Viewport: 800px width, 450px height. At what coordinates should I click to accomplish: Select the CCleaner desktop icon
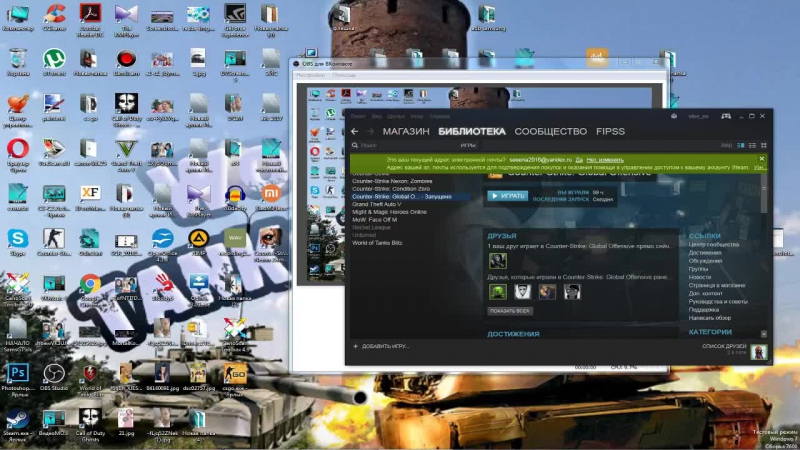(54, 18)
